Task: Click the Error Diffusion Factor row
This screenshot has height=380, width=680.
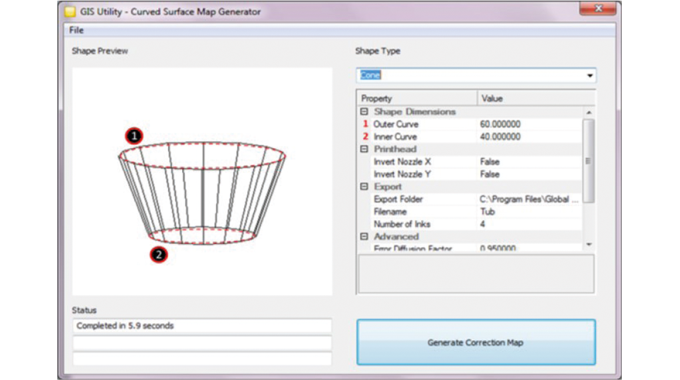Action: click(470, 248)
